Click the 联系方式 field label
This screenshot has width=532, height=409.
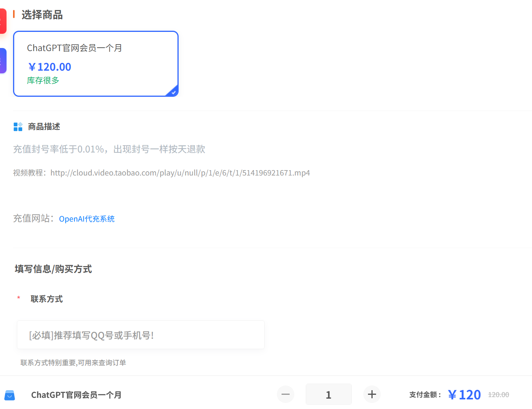pyautogui.click(x=46, y=299)
